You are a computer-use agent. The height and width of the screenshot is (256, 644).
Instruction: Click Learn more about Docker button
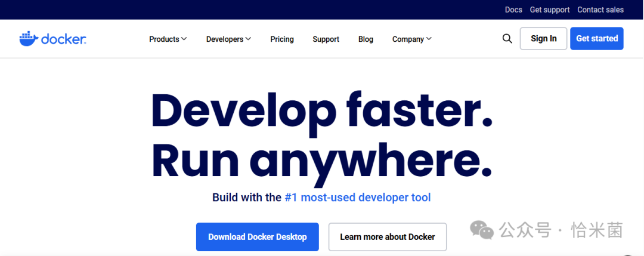(x=388, y=237)
